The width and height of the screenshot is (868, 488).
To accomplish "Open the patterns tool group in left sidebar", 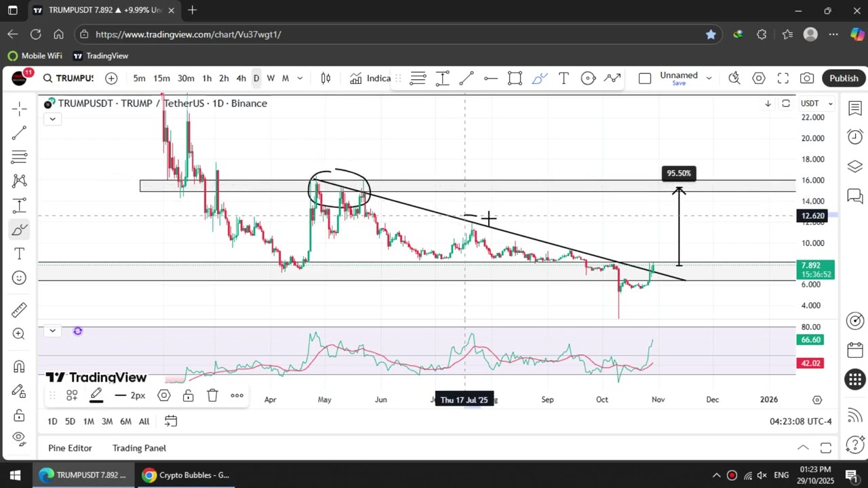I will 19,181.
